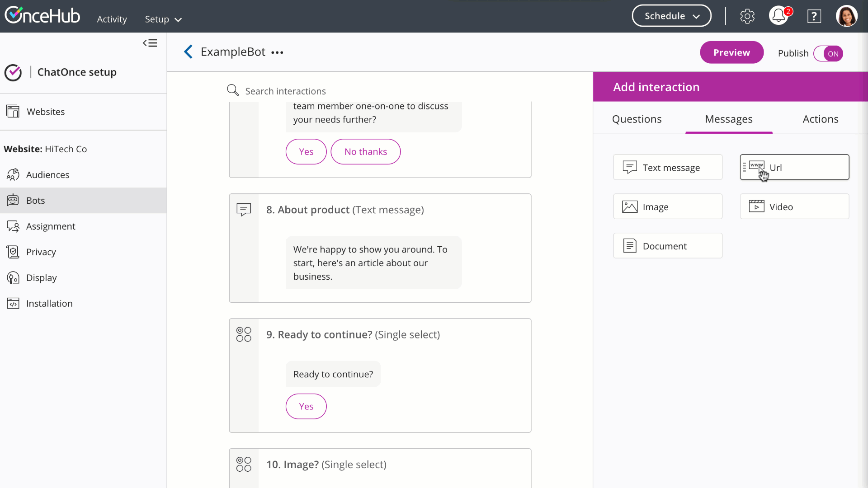This screenshot has height=488, width=868.
Task: Open the user profile avatar menu
Action: pyautogui.click(x=846, y=16)
